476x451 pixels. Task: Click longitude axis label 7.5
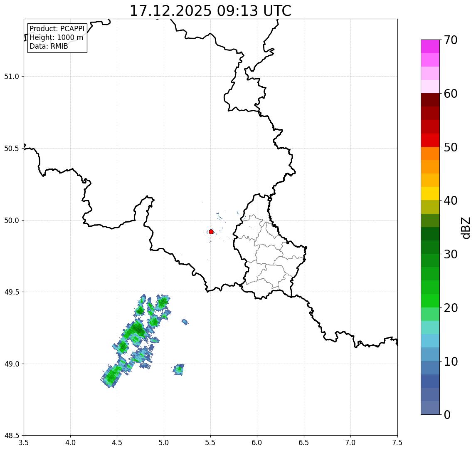point(397,443)
